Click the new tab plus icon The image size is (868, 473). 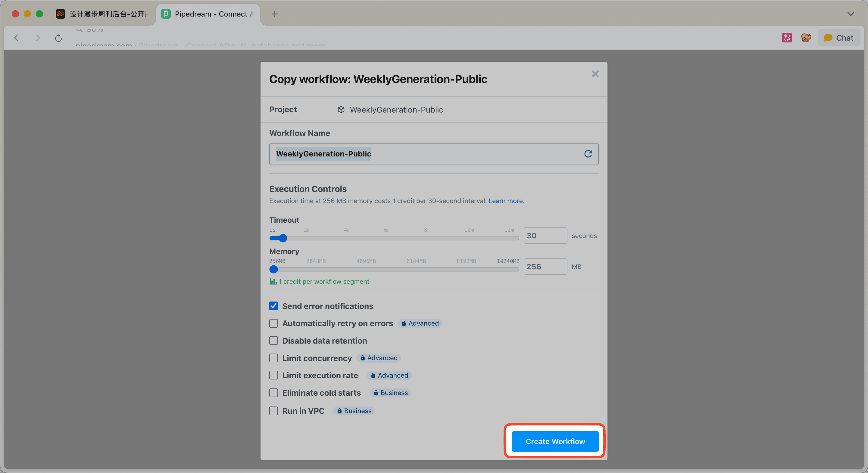[275, 14]
